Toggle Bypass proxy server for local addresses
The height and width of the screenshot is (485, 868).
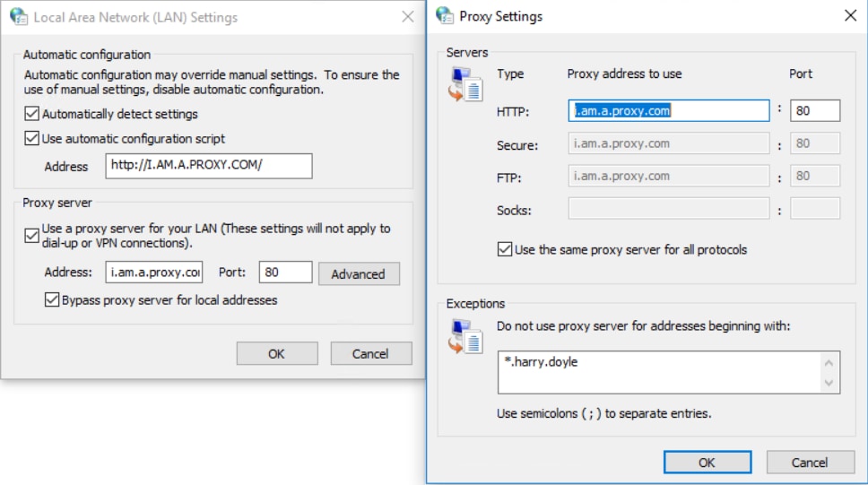[x=52, y=300]
